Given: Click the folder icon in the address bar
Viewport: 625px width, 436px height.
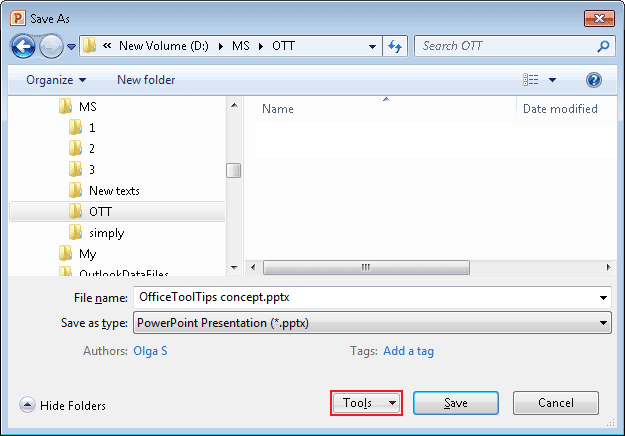Looking at the screenshot, I should click(x=90, y=46).
